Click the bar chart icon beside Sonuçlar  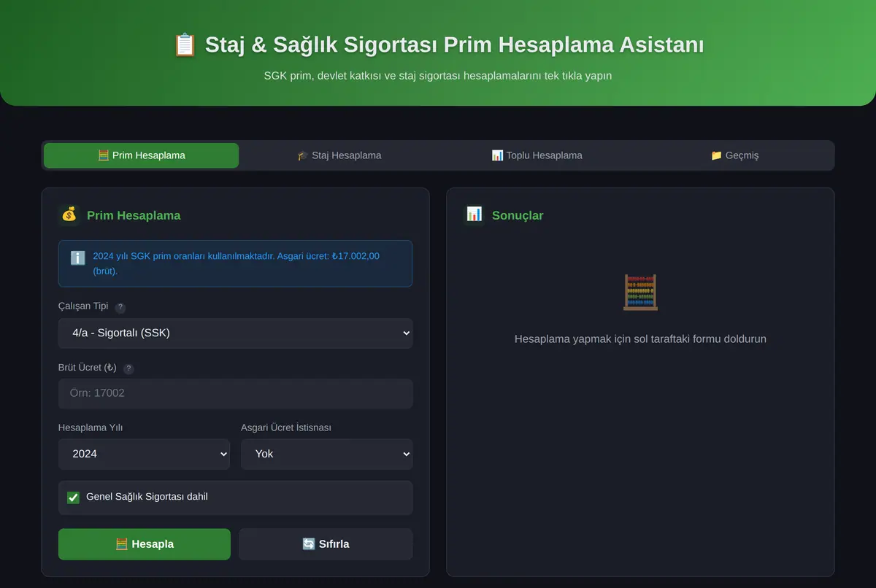[474, 214]
